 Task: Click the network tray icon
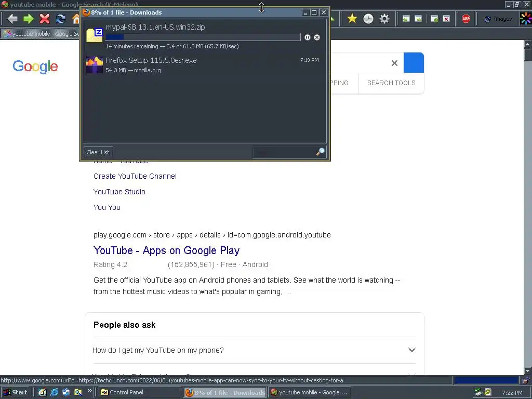coord(478,393)
